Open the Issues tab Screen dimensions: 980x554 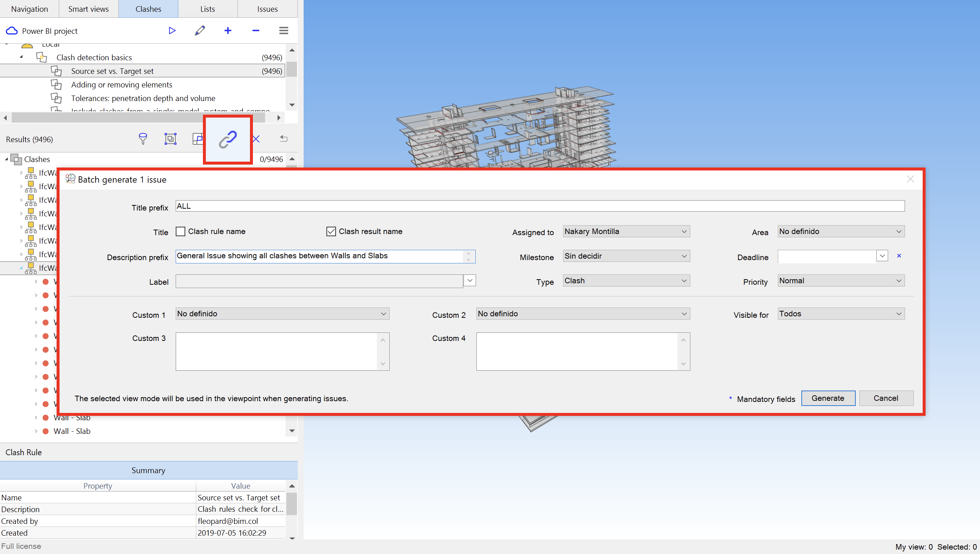pos(267,9)
